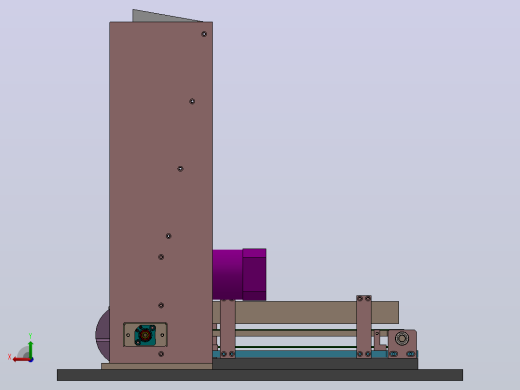Select the bearing block with concentric rings
Screen dimensions: 520x390
[x=402, y=343]
